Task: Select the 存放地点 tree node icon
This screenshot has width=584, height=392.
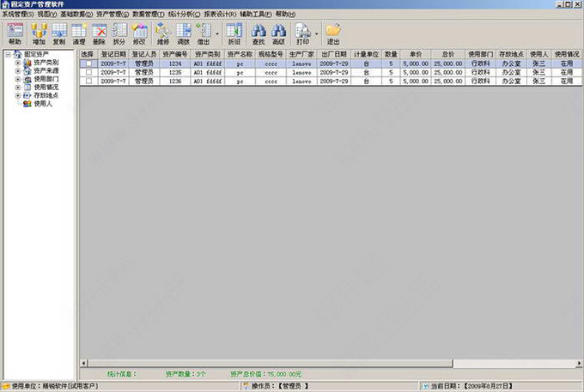Action: pyautogui.click(x=27, y=95)
